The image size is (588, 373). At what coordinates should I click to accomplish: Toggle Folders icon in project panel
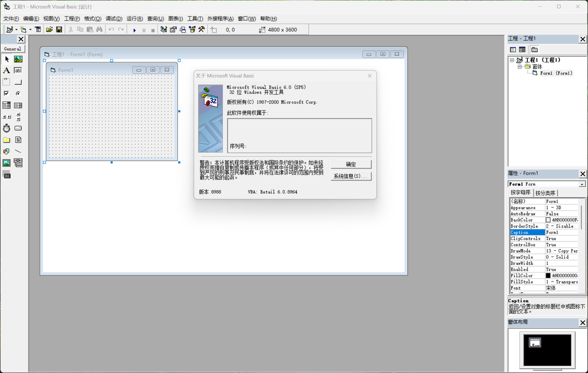pyautogui.click(x=534, y=49)
